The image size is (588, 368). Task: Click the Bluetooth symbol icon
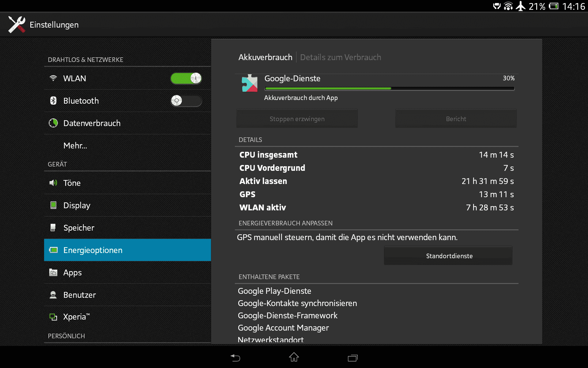tap(53, 101)
